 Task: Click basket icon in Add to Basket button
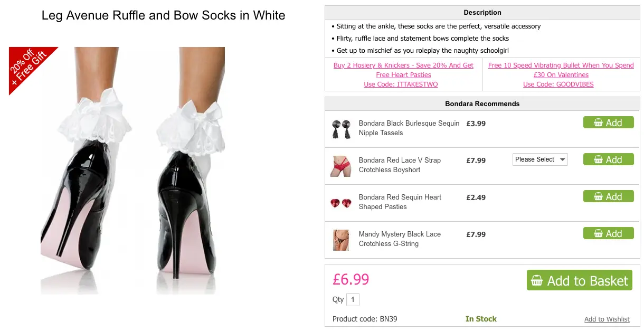click(537, 281)
